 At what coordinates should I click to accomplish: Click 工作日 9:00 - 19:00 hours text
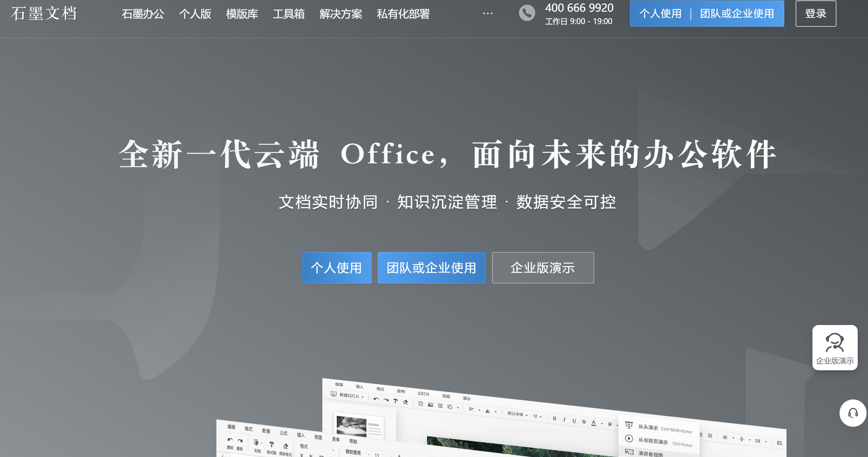point(579,22)
